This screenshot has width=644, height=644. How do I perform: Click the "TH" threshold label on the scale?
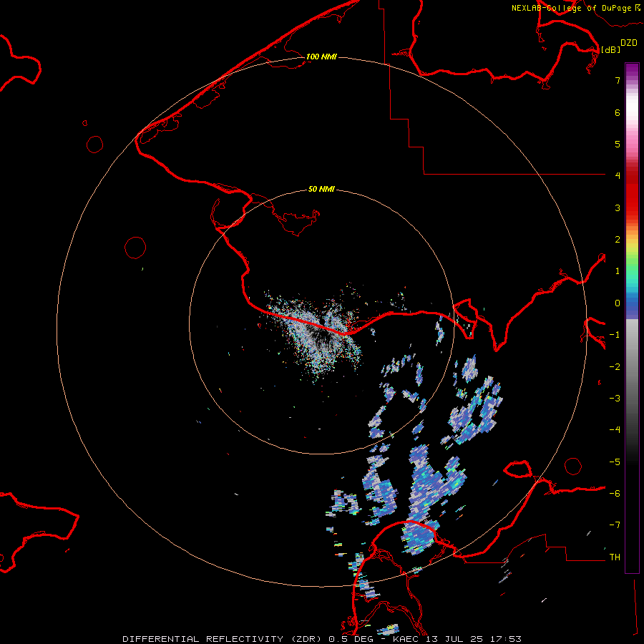point(615,557)
